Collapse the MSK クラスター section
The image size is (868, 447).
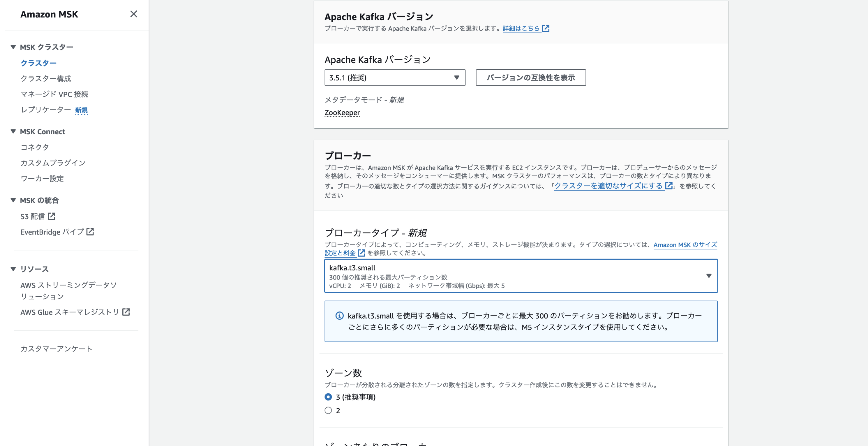pyautogui.click(x=13, y=47)
